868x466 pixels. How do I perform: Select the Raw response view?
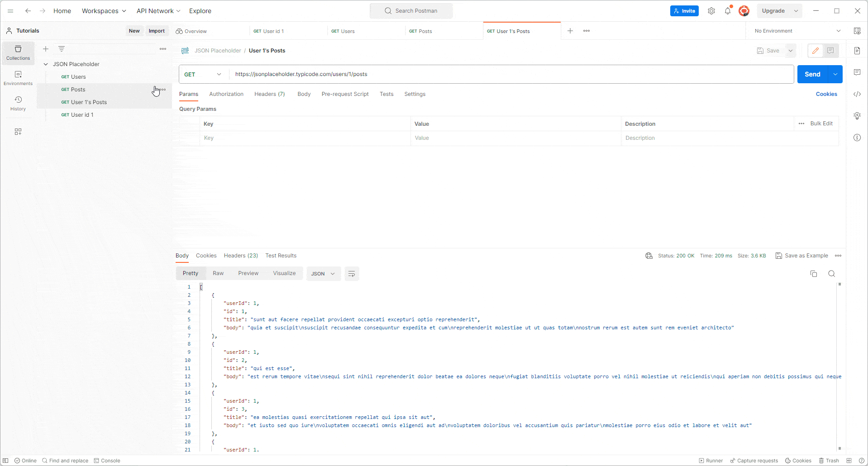click(218, 273)
